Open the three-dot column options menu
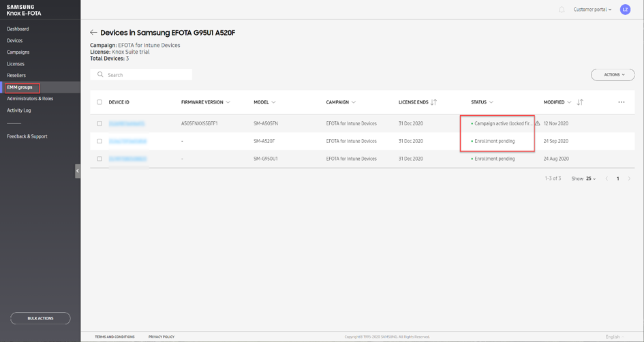Screen dimensions: 644x342 point(622,102)
